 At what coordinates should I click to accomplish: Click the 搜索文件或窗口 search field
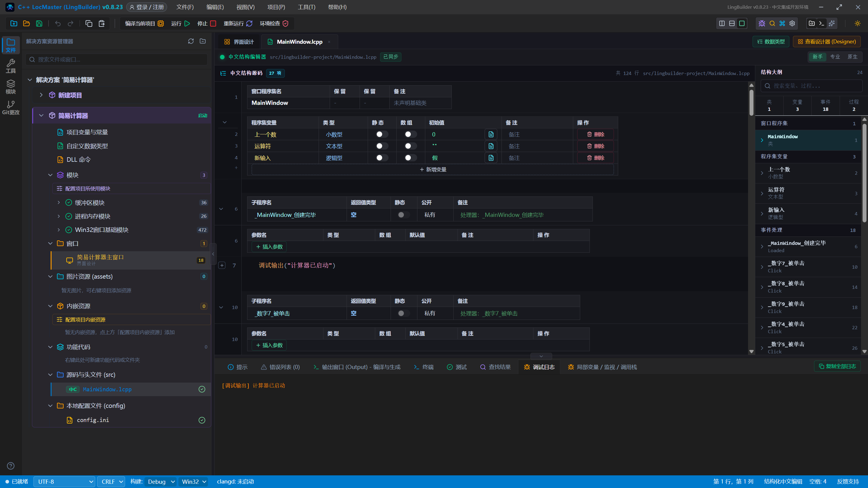tap(117, 60)
